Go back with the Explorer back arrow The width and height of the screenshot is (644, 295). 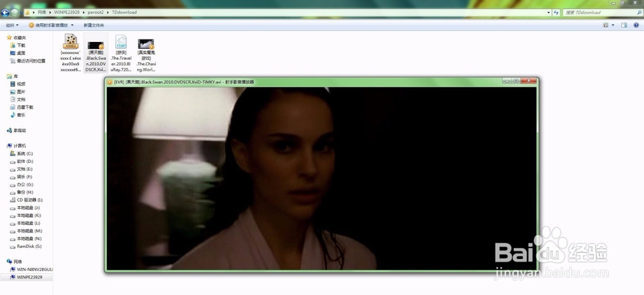coord(5,12)
